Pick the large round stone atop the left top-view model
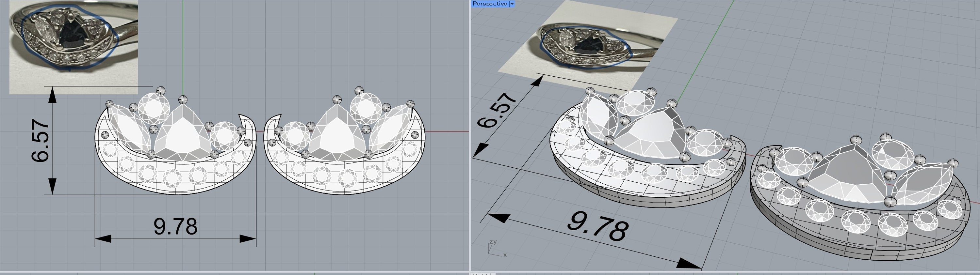 pos(153,109)
